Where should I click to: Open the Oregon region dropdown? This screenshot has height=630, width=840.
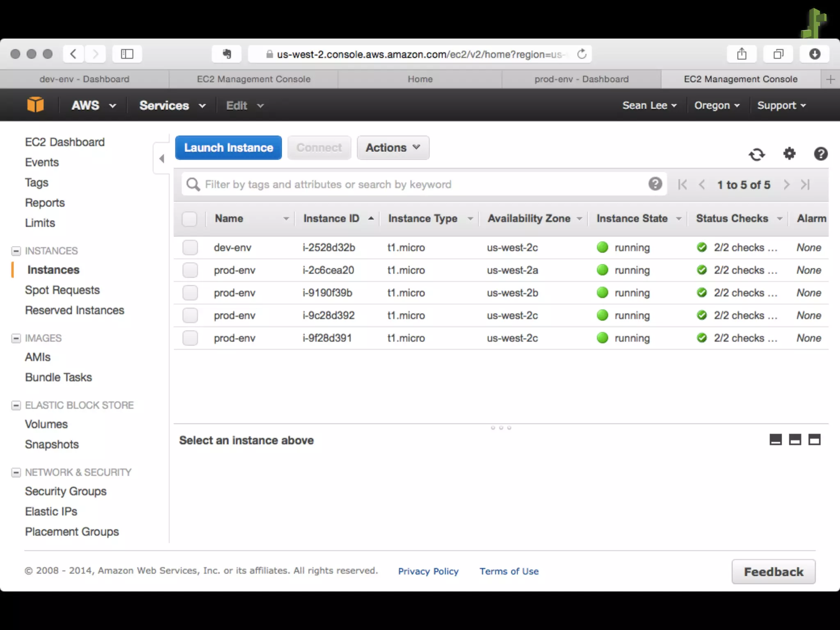pyautogui.click(x=717, y=105)
